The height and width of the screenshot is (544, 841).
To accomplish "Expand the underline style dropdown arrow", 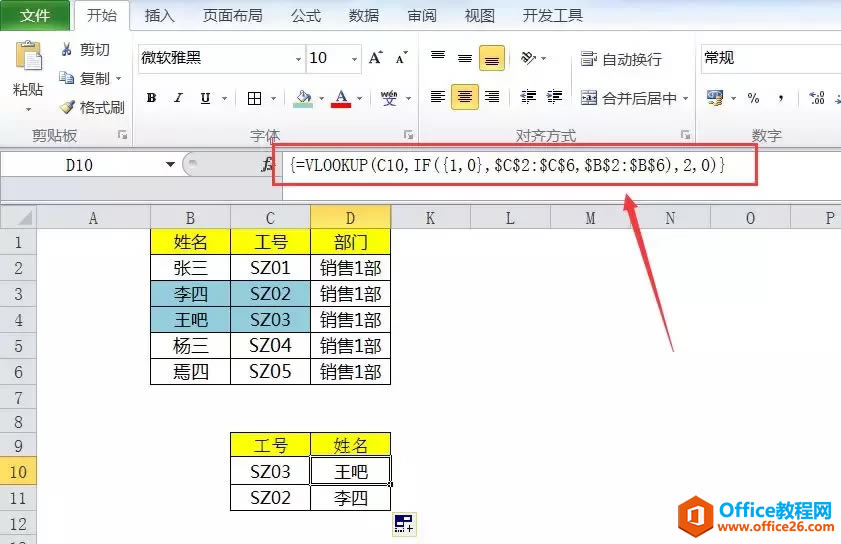I will (224, 98).
